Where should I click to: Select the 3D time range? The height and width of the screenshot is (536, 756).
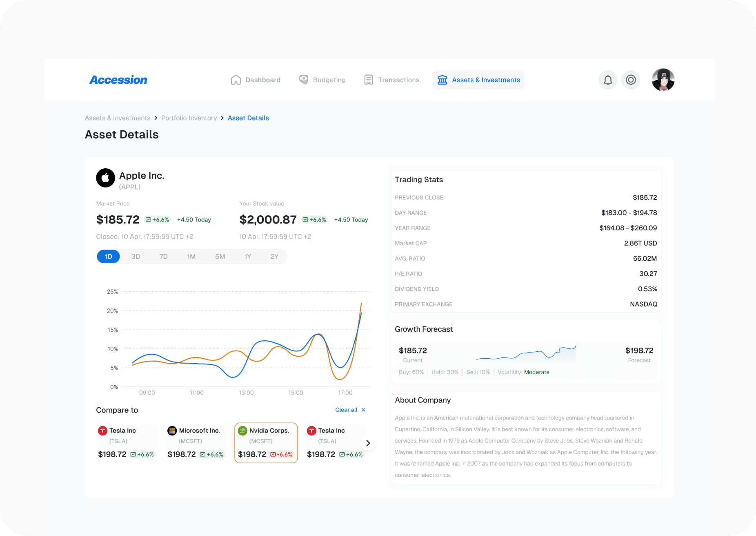136,257
